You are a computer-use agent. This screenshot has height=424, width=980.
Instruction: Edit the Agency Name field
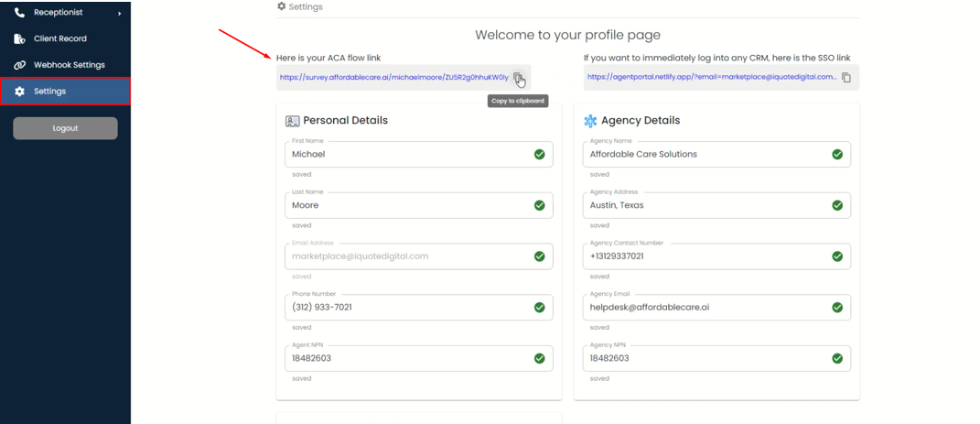coord(716,155)
